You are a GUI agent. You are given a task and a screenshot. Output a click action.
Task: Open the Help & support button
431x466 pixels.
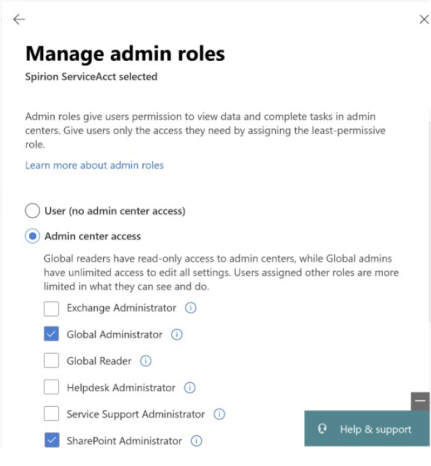(x=367, y=429)
